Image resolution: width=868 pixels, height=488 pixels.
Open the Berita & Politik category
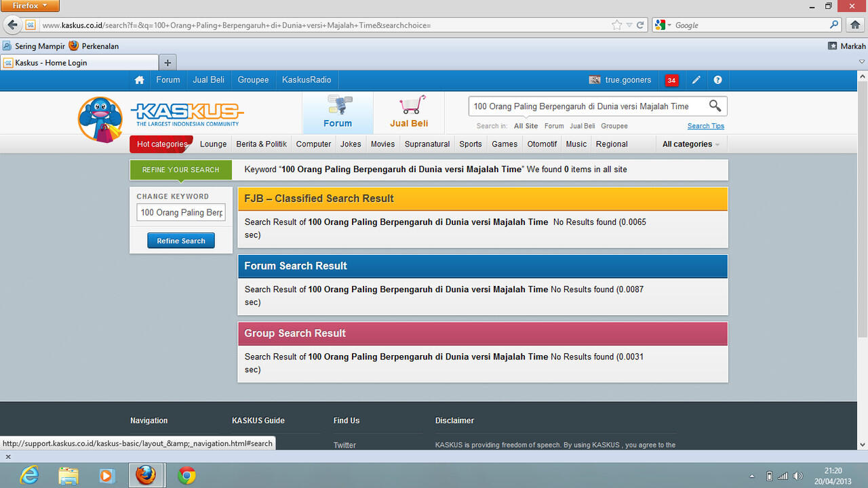point(262,144)
